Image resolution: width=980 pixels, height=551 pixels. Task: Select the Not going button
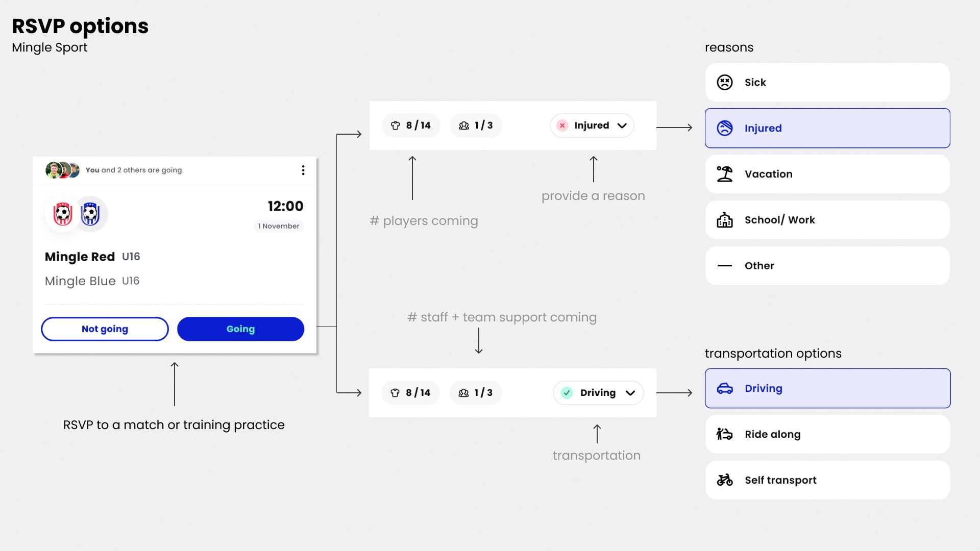(x=105, y=329)
